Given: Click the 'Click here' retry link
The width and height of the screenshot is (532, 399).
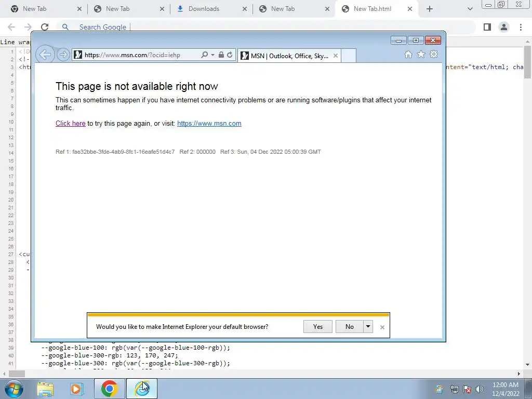Looking at the screenshot, I should click(x=71, y=124).
